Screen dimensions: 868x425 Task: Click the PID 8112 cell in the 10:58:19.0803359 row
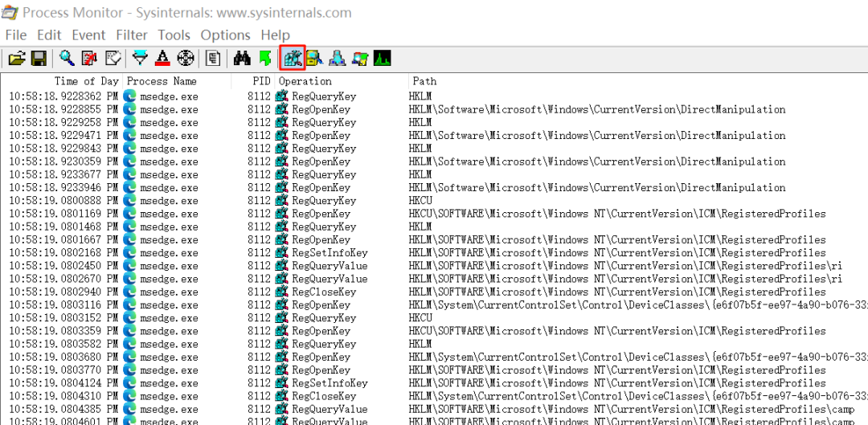click(x=260, y=331)
